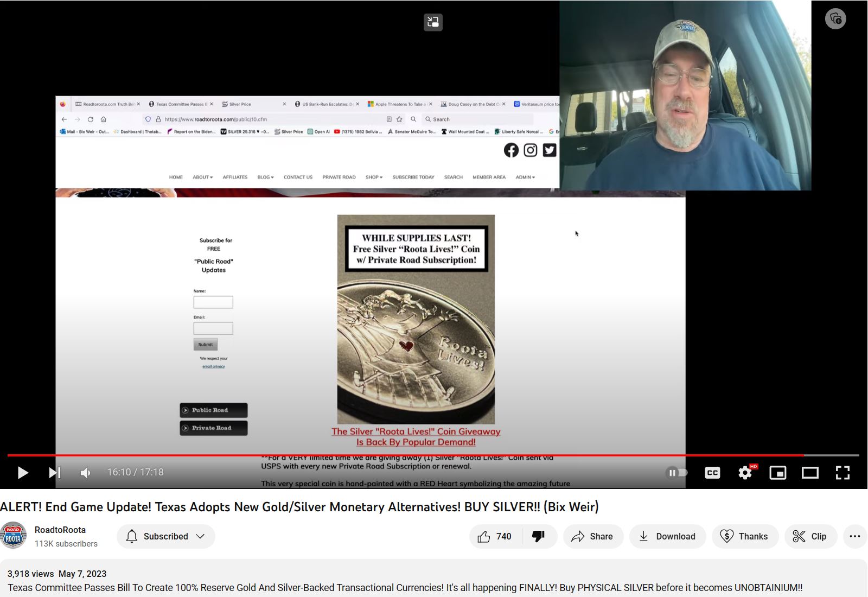Viewport: 868px width, 597px height.
Task: Open the Silver Roota Lives Coin Giveaway link
Action: [x=416, y=437]
